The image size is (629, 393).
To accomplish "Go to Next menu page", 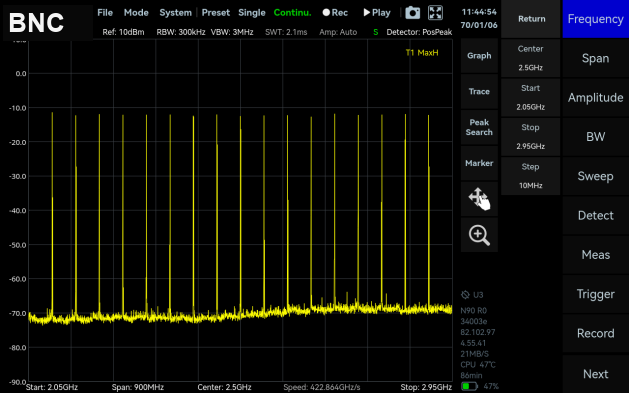I will pyautogui.click(x=596, y=374).
